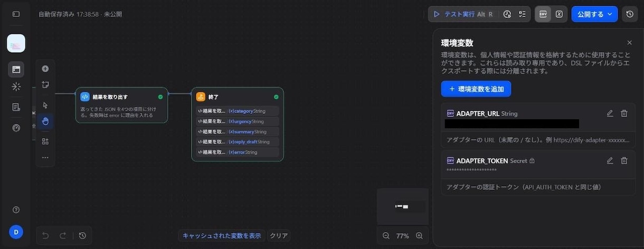Screen dimensions: 644x249
Task: Toggle the ENV environment variables panel
Action: click(x=543, y=14)
